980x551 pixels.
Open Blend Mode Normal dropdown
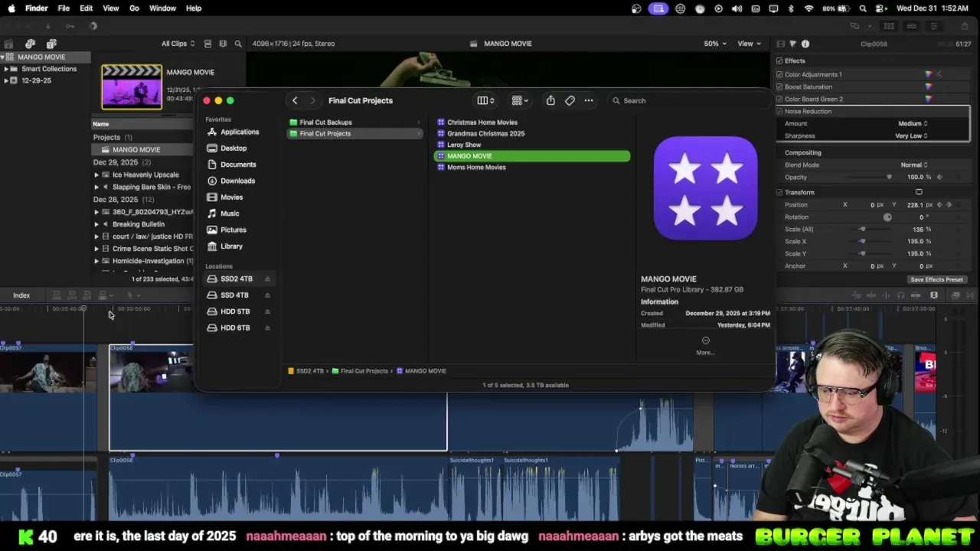(914, 165)
